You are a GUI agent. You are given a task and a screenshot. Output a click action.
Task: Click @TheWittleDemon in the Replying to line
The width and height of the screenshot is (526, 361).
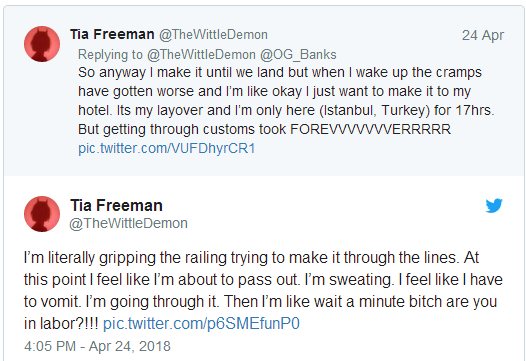pyautogui.click(x=201, y=54)
